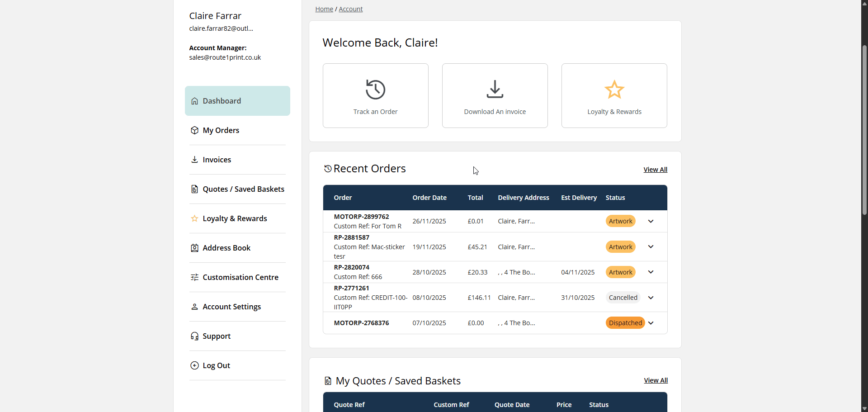Screen dimensions: 868x412
Task: Expand dispatched order MOTORP-2768376 chevron
Action: [651, 323]
